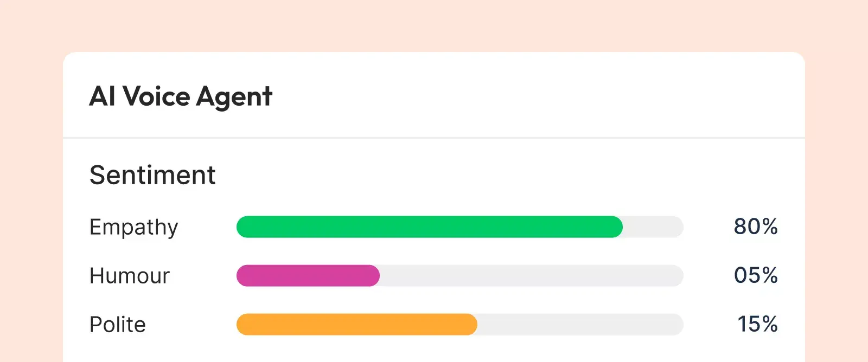Click the unfilled gray Humour track
Image resolution: width=868 pixels, height=362 pixels.
click(x=532, y=276)
